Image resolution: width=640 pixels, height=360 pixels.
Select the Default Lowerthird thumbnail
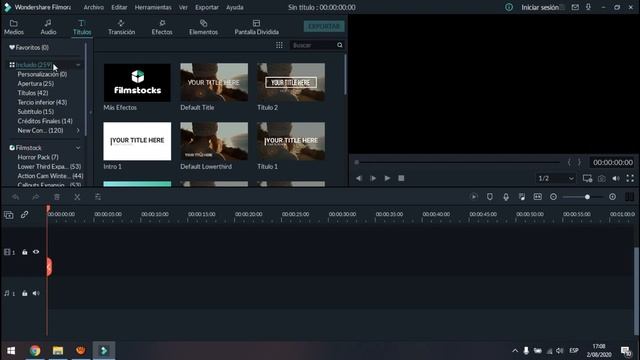pyautogui.click(x=214, y=141)
